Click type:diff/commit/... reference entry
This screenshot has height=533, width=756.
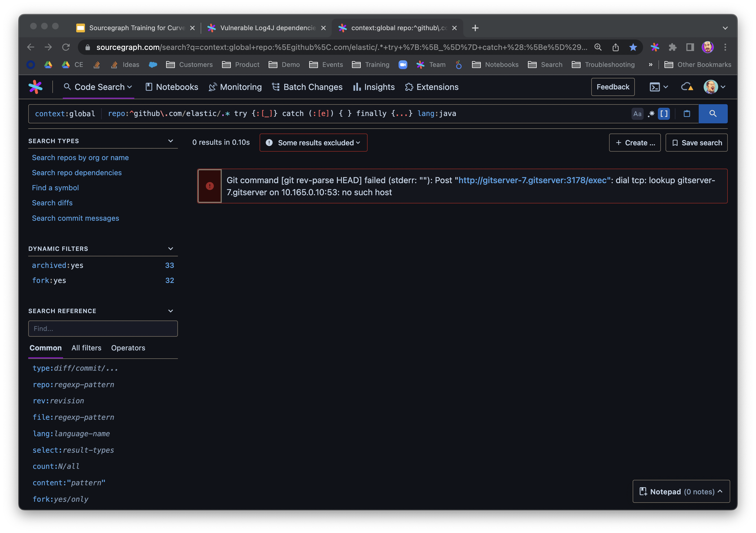(x=75, y=368)
